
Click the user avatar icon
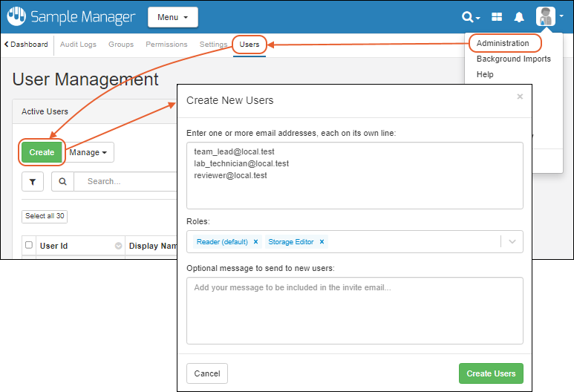click(x=545, y=16)
